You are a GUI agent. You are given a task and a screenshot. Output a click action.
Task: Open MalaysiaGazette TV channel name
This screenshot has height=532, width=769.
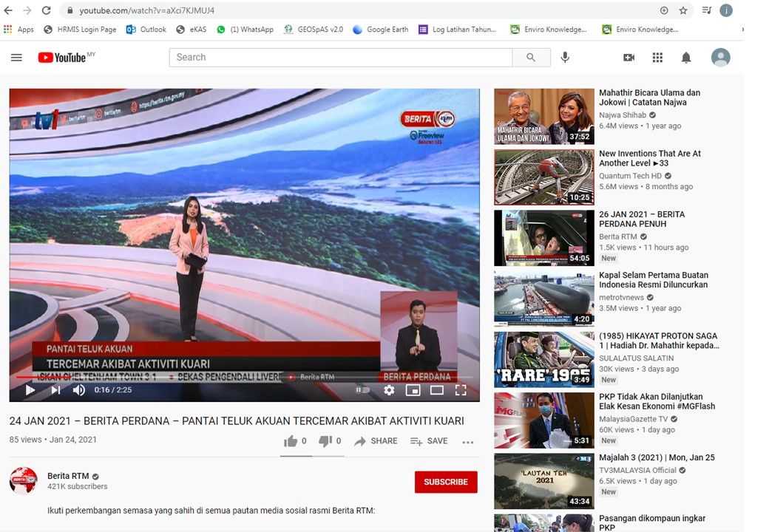coord(633,419)
